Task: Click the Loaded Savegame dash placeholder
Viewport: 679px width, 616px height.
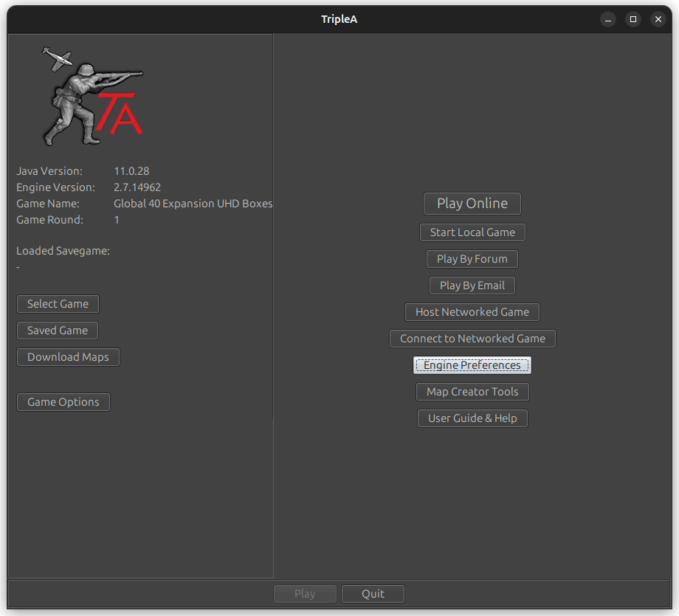Action: pyautogui.click(x=17, y=266)
